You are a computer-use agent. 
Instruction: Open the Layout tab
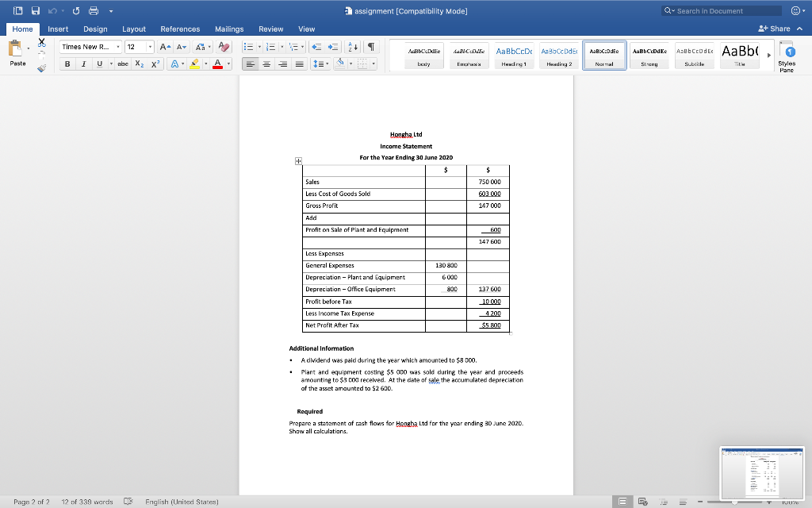pyautogui.click(x=133, y=29)
